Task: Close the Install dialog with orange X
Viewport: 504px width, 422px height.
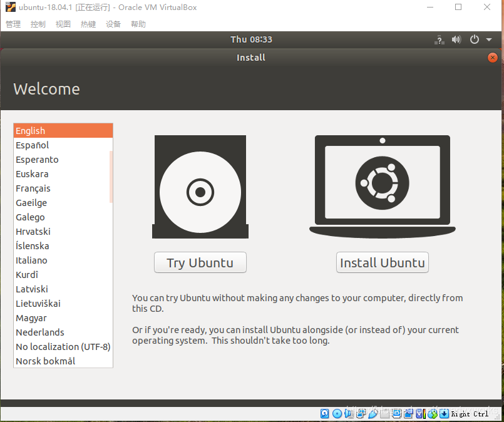Action: pos(493,58)
